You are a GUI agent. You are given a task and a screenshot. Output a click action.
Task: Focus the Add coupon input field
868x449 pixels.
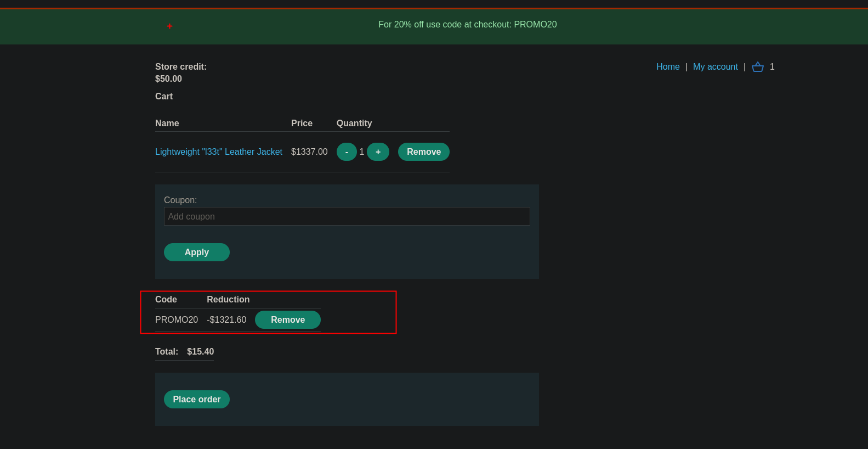[x=347, y=216]
